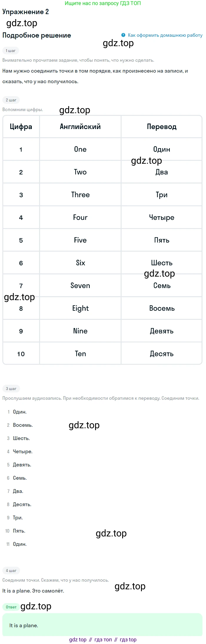The height and width of the screenshot is (644, 206).
Task: Click the '4 шаг' step badge
Action: coord(11,571)
